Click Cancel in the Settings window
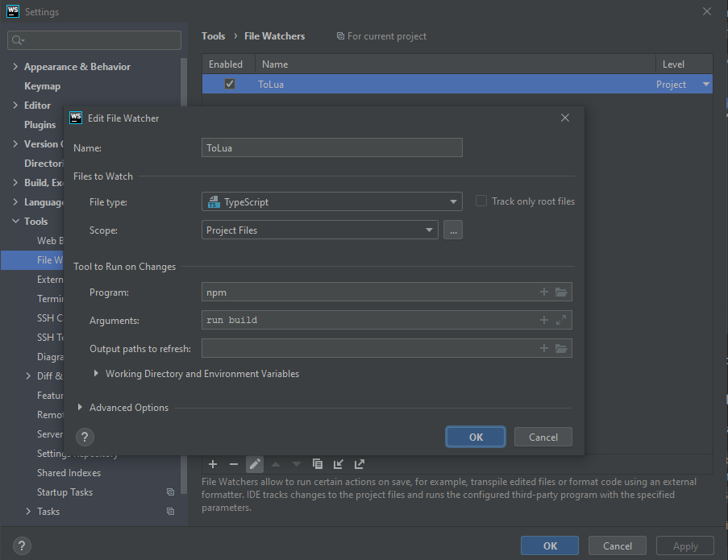Viewport: 728px width, 560px height. (x=617, y=546)
